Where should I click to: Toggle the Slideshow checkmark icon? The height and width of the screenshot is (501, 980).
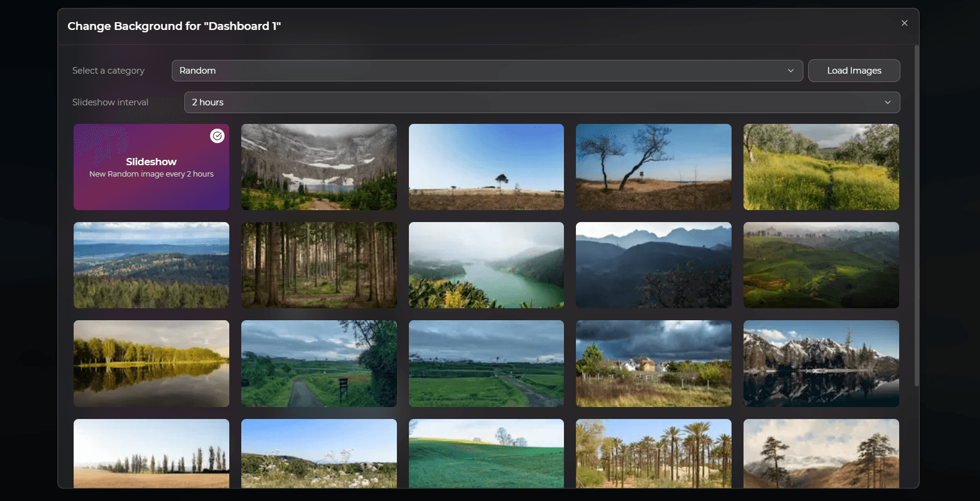pos(217,136)
